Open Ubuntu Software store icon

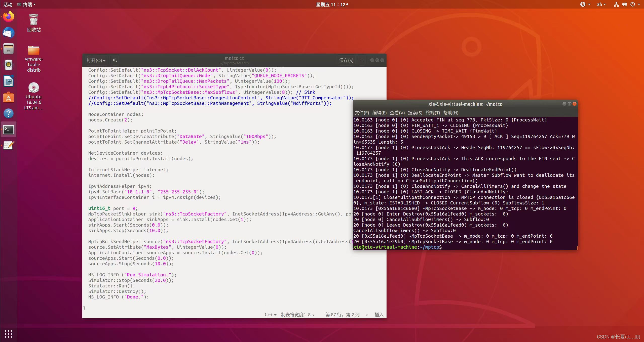tap(9, 97)
